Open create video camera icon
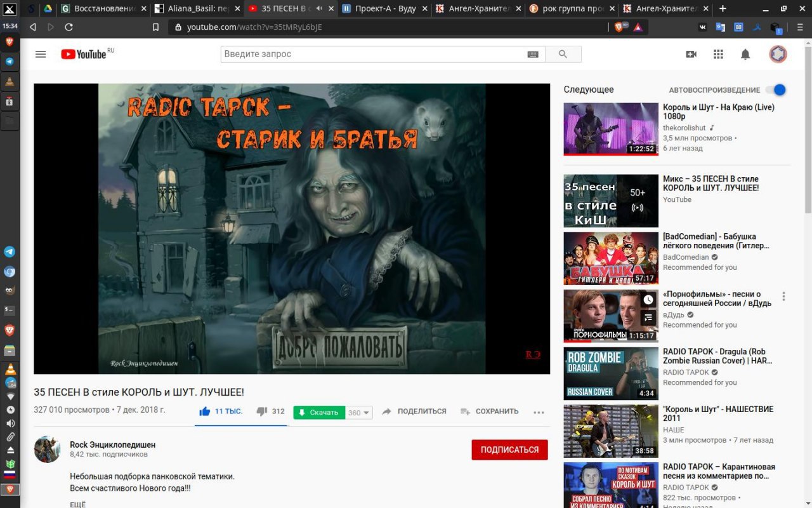 point(691,54)
